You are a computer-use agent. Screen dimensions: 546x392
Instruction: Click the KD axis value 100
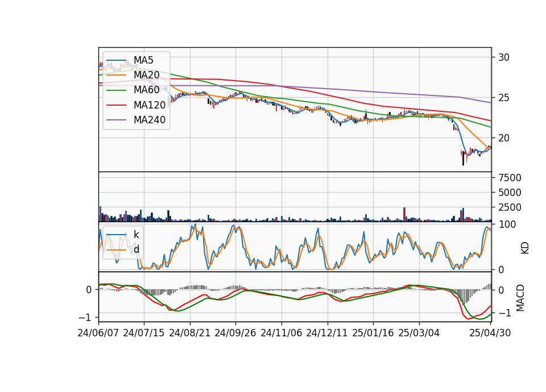tap(507, 224)
